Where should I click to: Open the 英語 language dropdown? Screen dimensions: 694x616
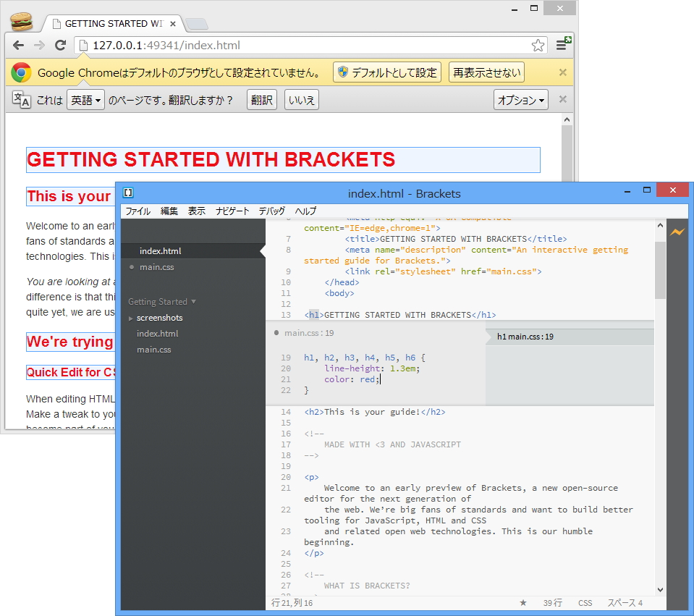[x=85, y=100]
